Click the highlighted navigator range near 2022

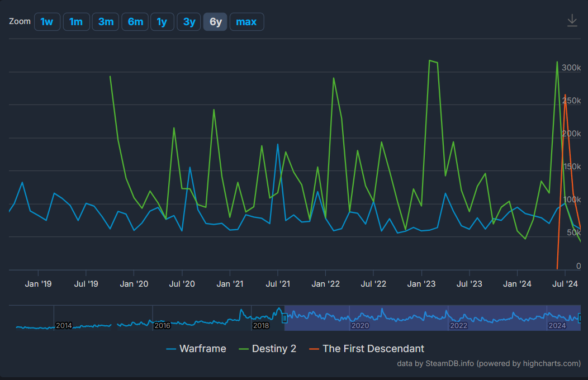(x=459, y=325)
